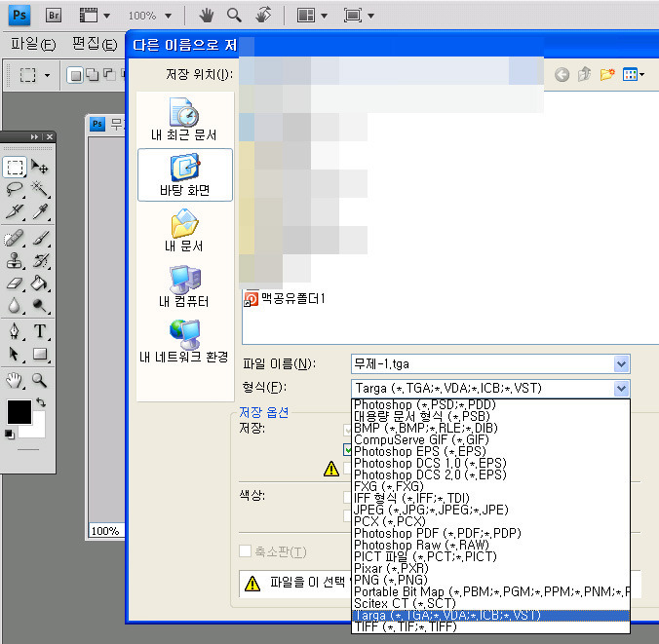Go up one folder level
This screenshot has width=659, height=644.
584,75
